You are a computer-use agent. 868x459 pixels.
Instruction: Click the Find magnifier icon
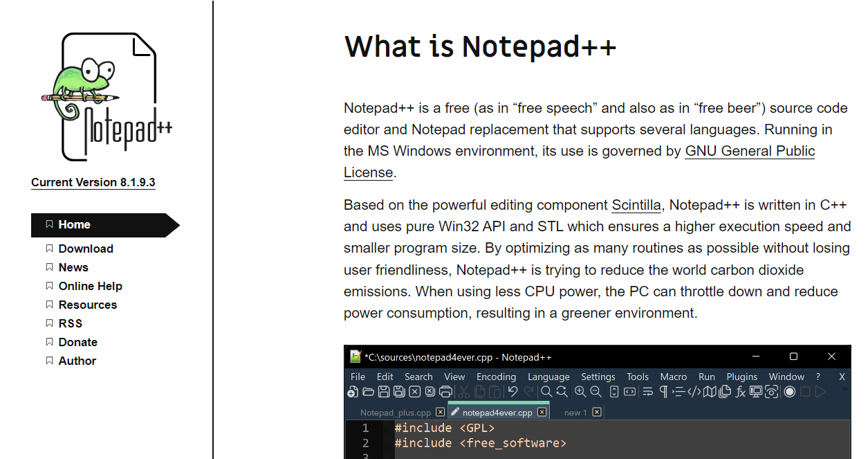click(547, 392)
